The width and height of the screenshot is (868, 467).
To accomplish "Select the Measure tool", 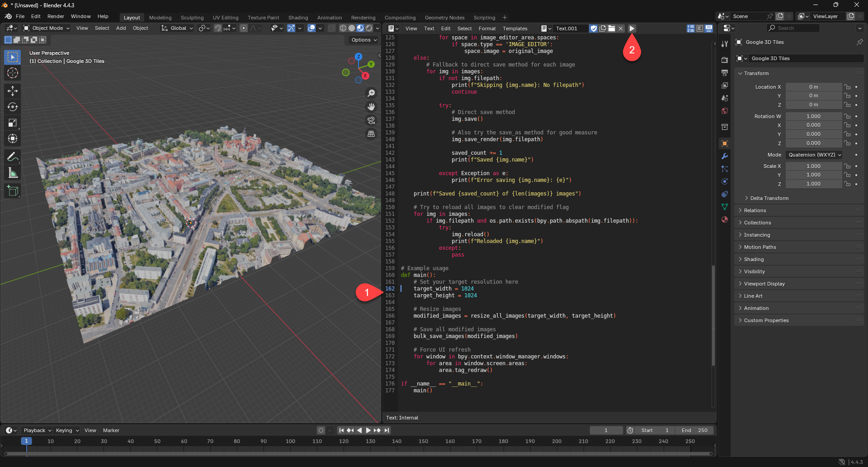I will click(13, 173).
